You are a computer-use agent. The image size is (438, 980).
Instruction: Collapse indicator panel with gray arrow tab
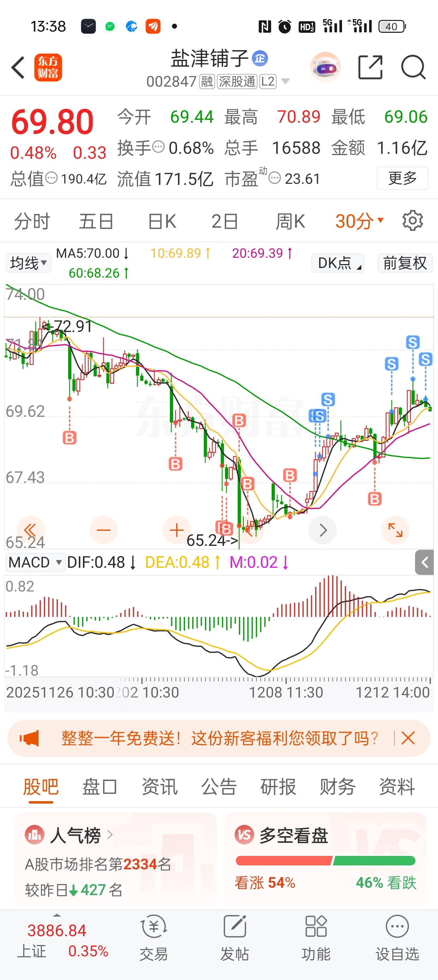[424, 562]
